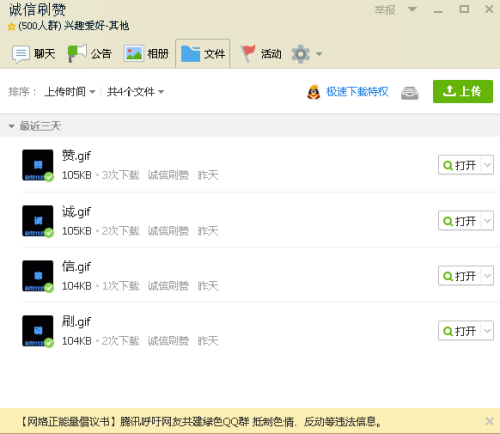Select the 信.gif file name

point(76,267)
